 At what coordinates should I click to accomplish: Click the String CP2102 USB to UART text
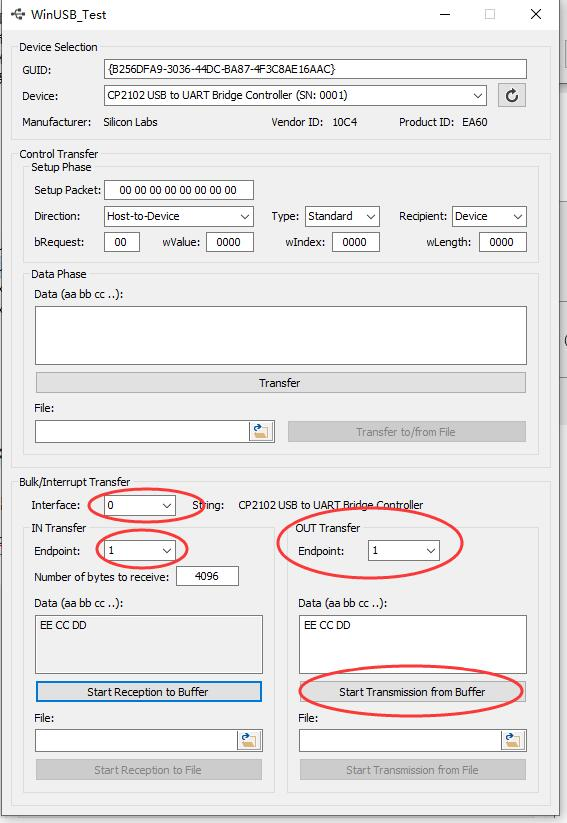(x=331, y=505)
